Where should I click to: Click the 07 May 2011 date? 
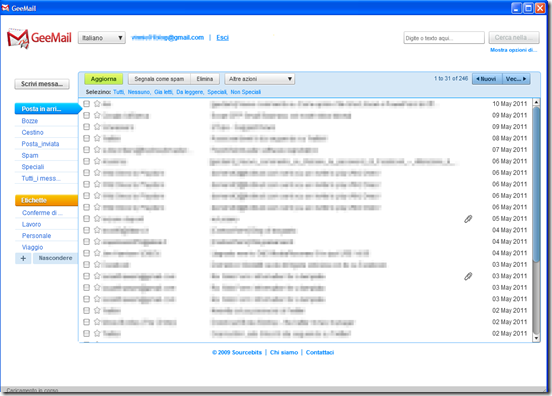click(x=509, y=150)
